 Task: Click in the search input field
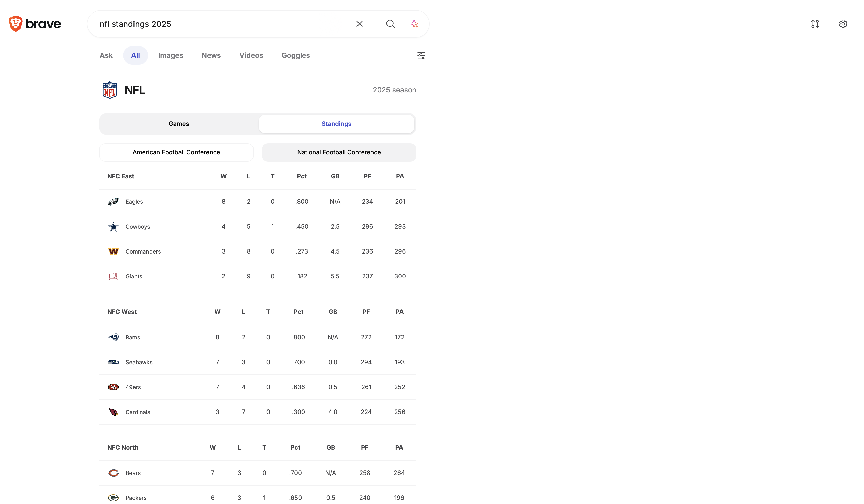coord(223,24)
